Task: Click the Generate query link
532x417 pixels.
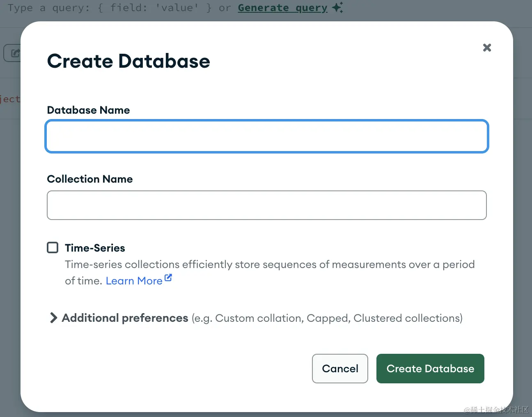Action: click(282, 8)
